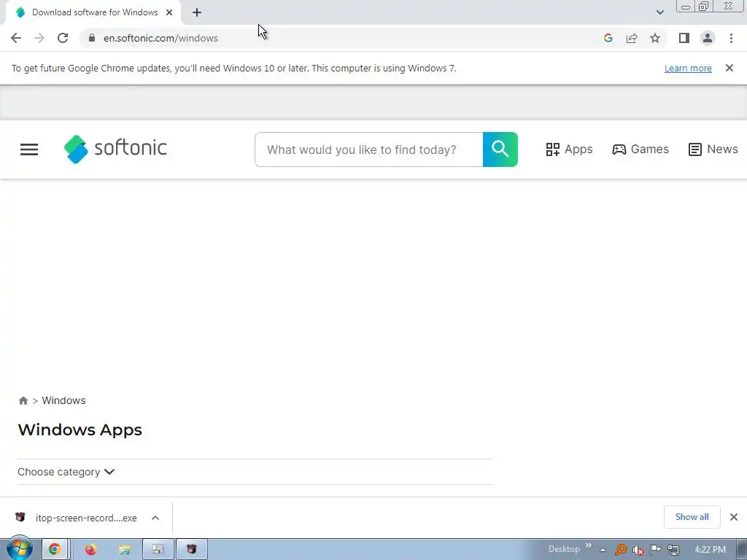Open the Learn more link
This screenshot has height=560, width=747.
pyautogui.click(x=688, y=68)
